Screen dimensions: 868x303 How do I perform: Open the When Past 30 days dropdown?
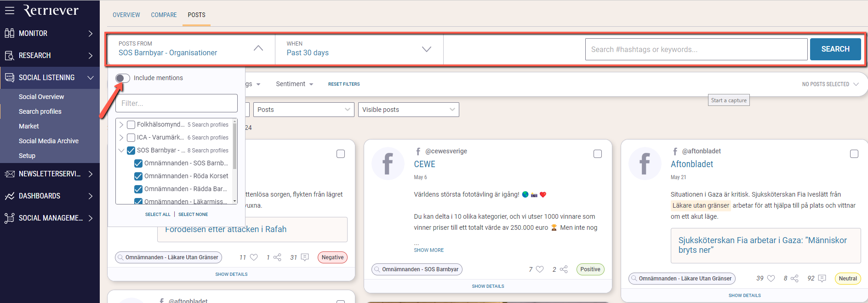pos(359,49)
